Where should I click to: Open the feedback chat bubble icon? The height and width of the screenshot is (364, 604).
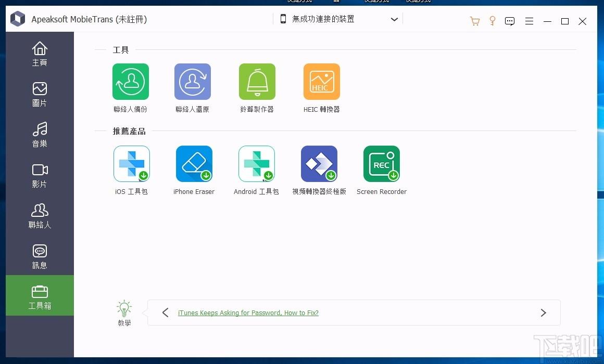point(510,21)
